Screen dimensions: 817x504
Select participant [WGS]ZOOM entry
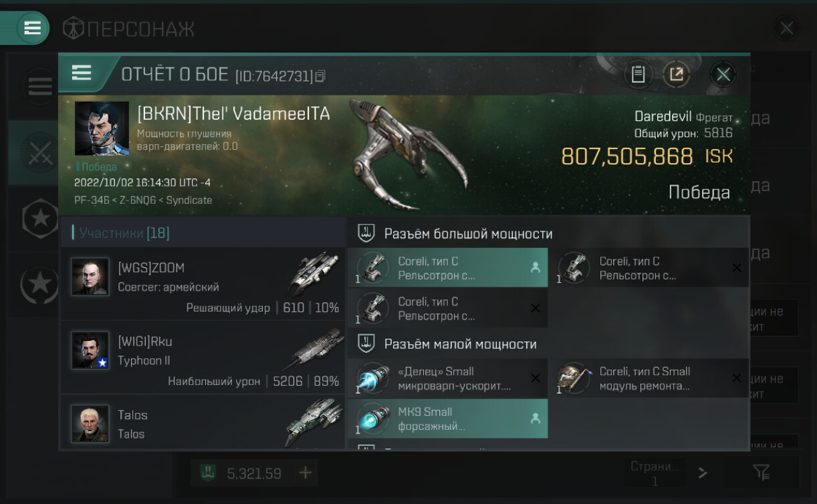click(203, 283)
